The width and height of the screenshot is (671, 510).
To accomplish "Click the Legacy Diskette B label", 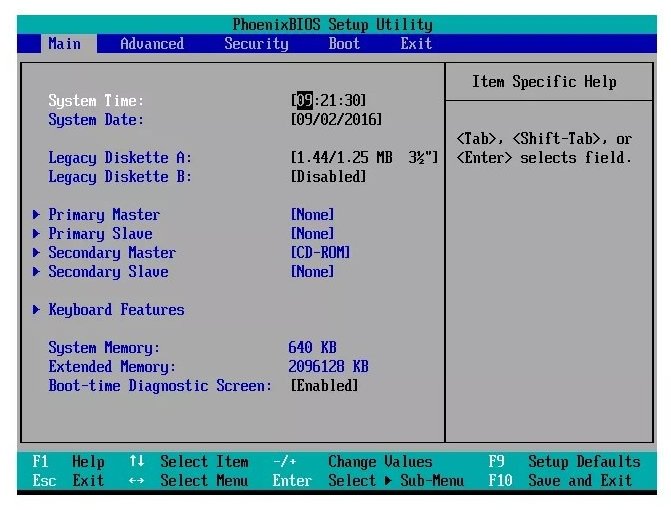I will 120,177.
